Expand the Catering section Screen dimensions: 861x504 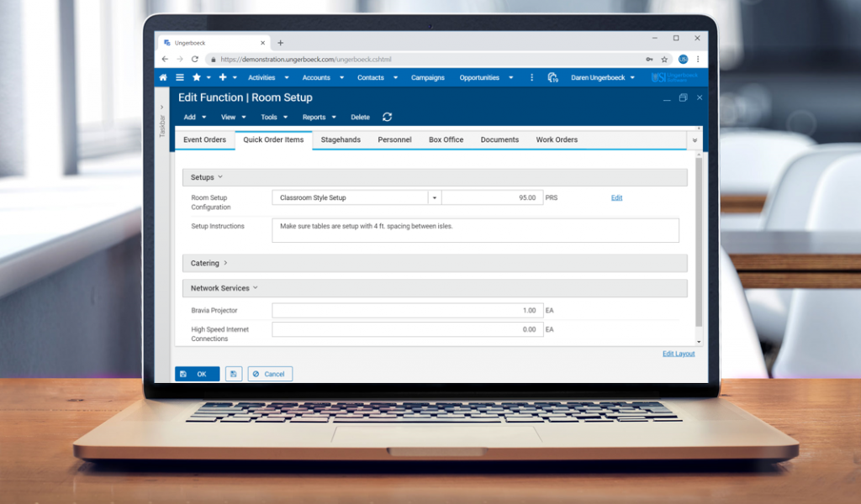coord(225,263)
